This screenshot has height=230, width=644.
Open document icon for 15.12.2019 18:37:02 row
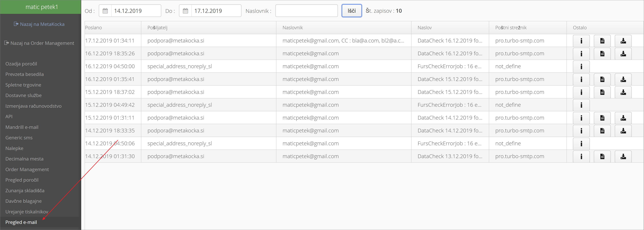click(602, 92)
